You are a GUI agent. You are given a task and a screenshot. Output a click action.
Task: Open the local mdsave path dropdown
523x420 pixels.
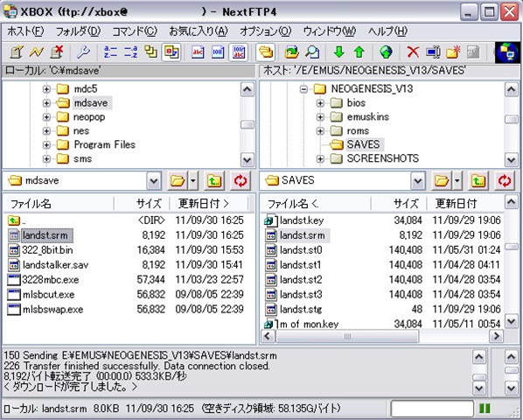point(154,181)
